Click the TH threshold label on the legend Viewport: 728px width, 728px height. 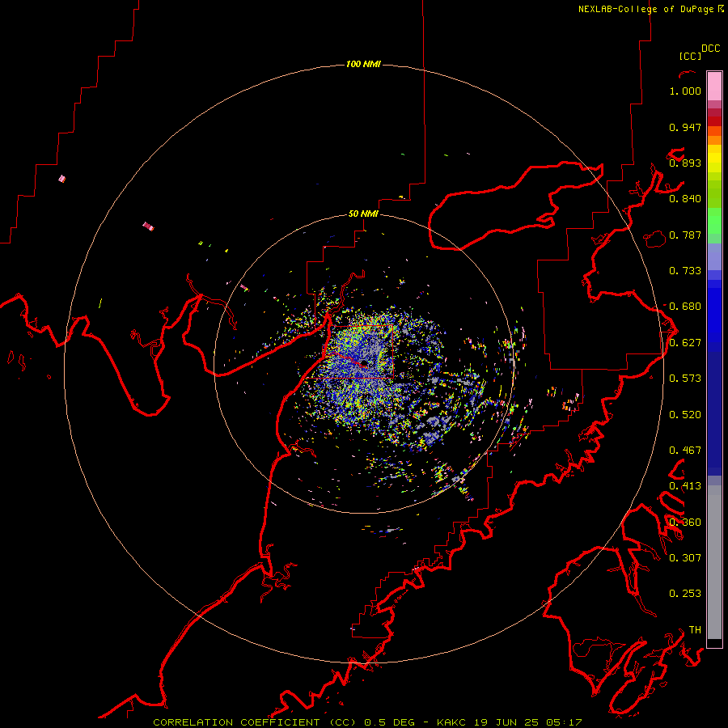[695, 630]
